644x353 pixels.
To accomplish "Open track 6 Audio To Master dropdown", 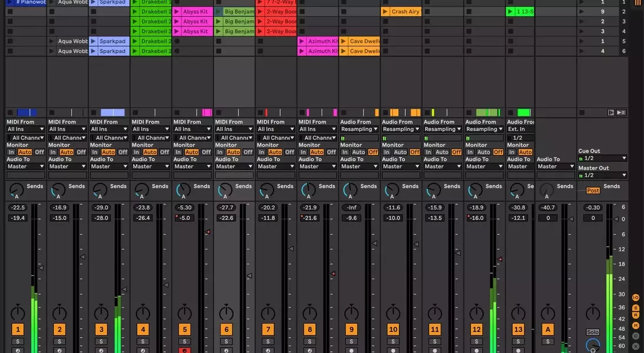I will 235,166.
